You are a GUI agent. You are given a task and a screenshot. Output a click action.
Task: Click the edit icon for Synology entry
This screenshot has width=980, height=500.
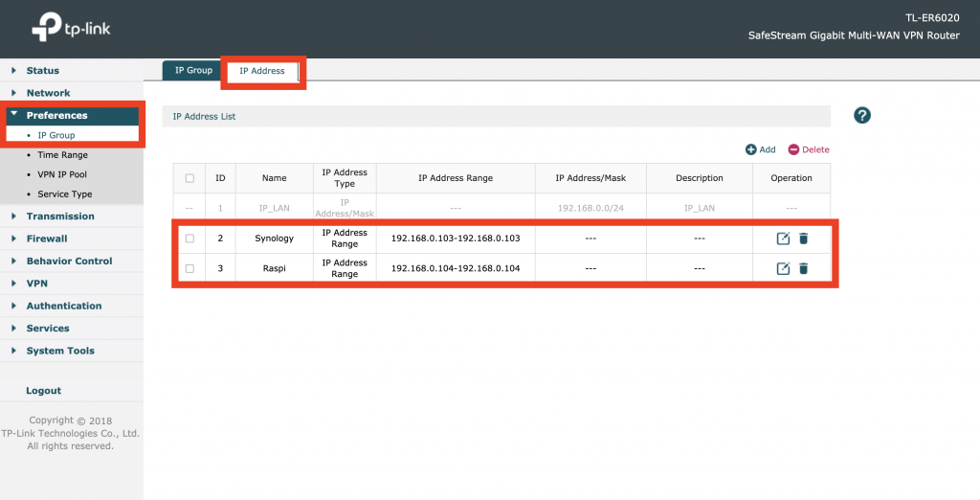coord(783,238)
